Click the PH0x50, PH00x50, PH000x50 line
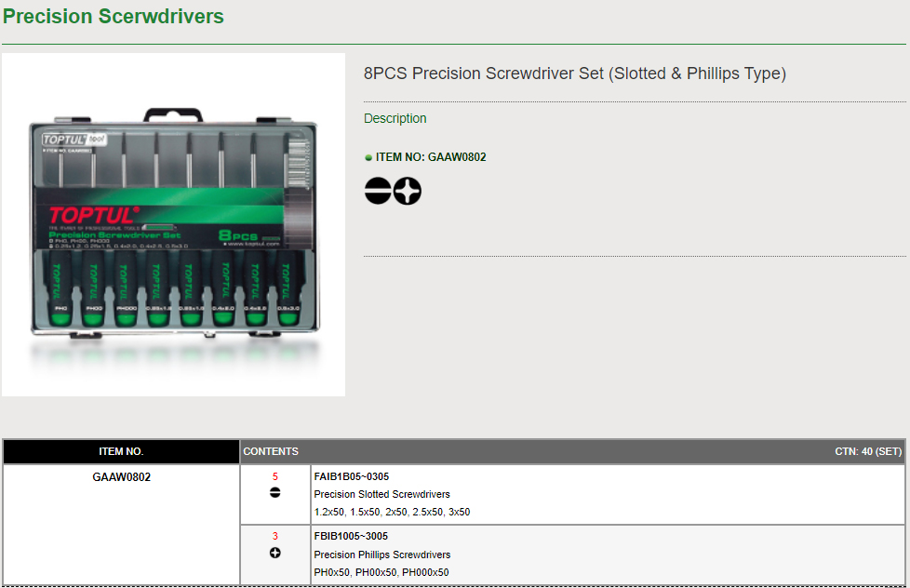The width and height of the screenshot is (910, 588). click(x=381, y=572)
